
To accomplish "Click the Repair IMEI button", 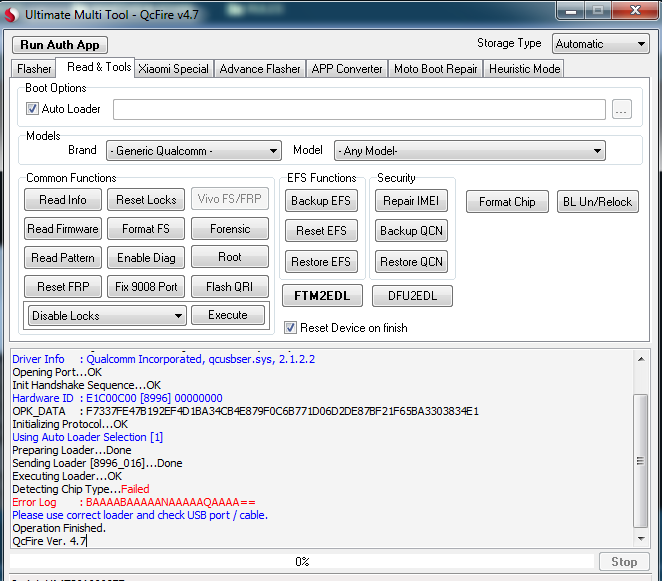I will click(411, 201).
